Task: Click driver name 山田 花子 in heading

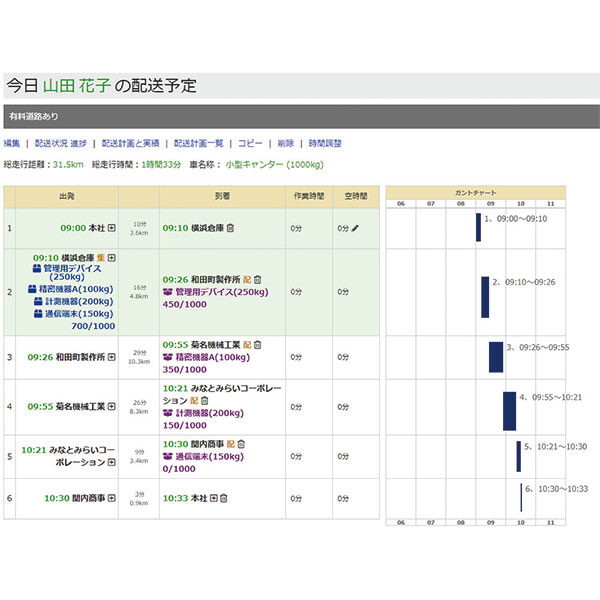Action: pyautogui.click(x=77, y=85)
